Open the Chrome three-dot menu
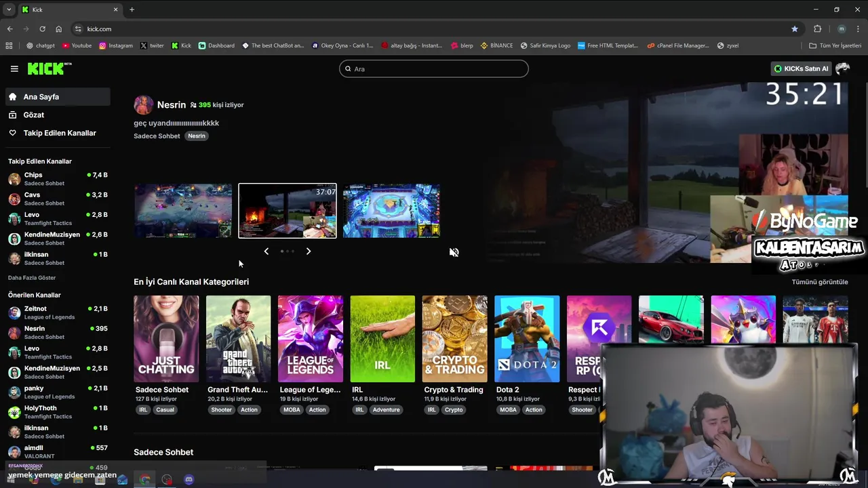This screenshot has width=868, height=488. coord(859,29)
